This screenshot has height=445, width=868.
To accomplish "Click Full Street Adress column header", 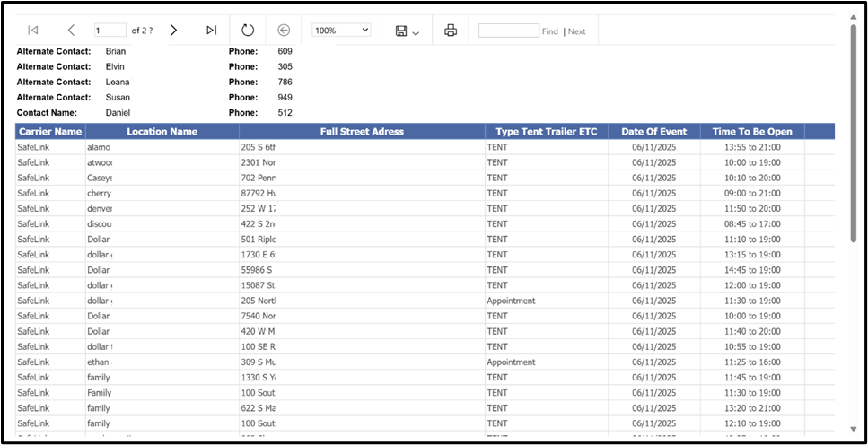I will coord(362,132).
